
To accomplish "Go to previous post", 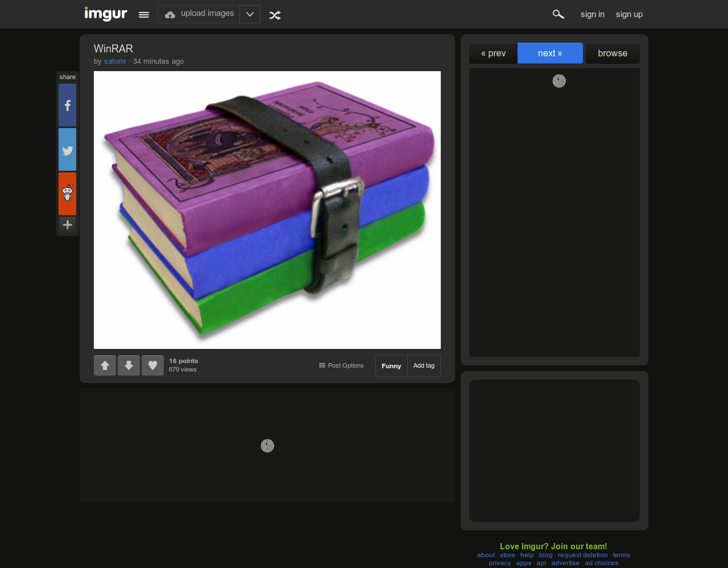I will (493, 53).
